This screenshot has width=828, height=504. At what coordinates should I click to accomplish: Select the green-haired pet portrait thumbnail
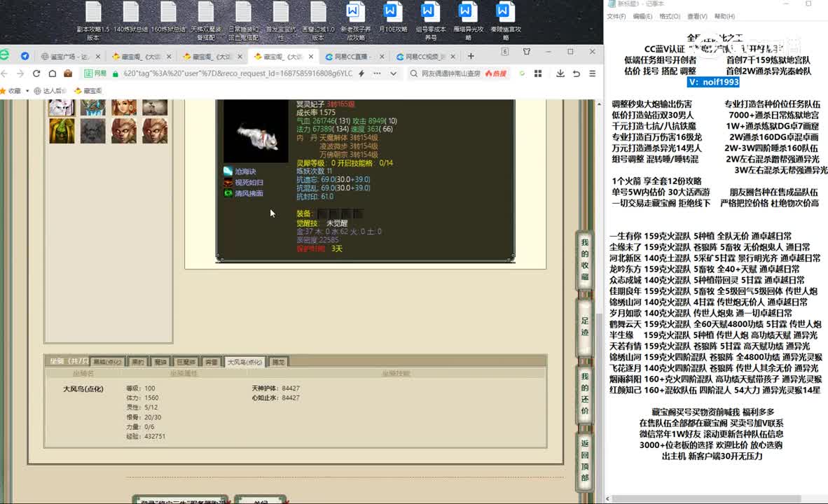click(x=62, y=130)
